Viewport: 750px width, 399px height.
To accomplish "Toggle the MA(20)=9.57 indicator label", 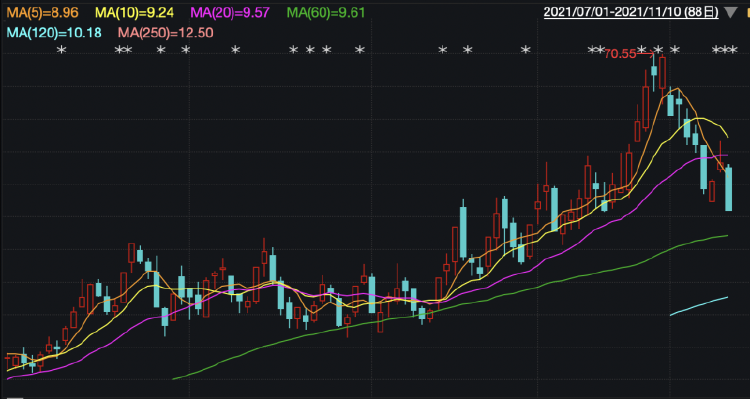I will tap(230, 12).
